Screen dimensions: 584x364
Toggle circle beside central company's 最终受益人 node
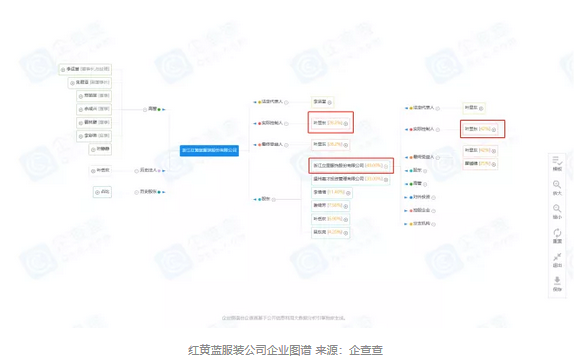286,145
